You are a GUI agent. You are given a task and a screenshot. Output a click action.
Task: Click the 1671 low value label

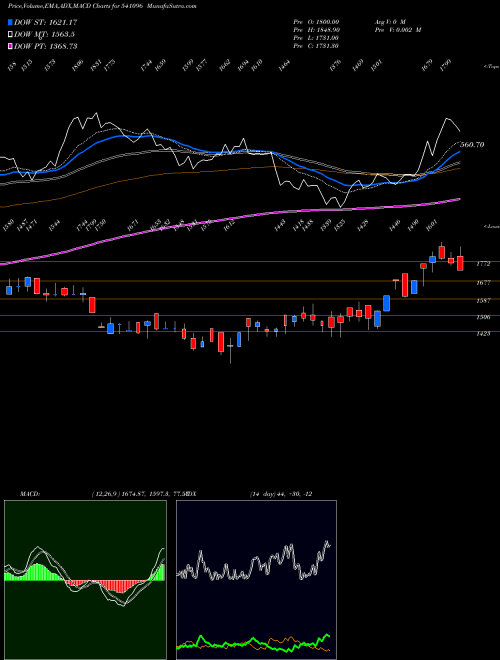coord(133,225)
